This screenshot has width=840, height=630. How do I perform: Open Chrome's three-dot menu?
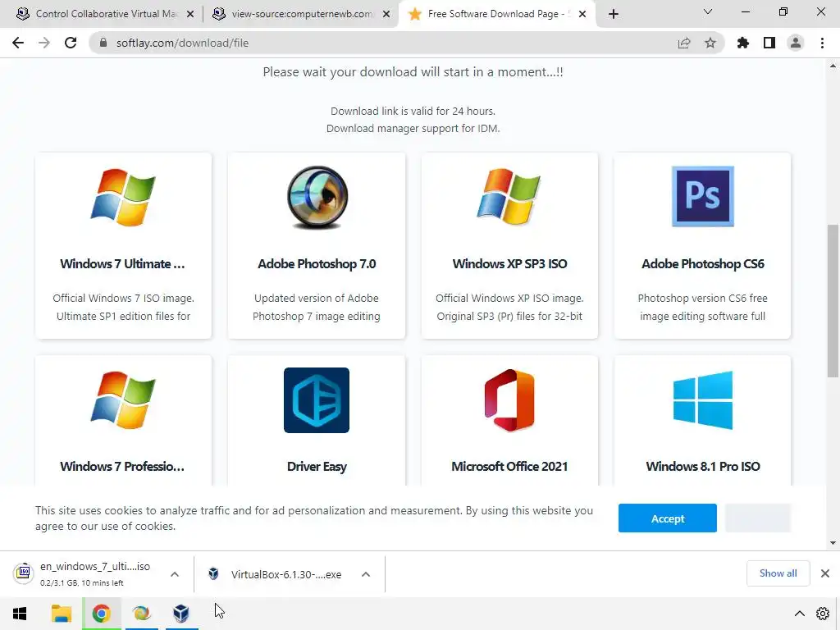coord(822,43)
